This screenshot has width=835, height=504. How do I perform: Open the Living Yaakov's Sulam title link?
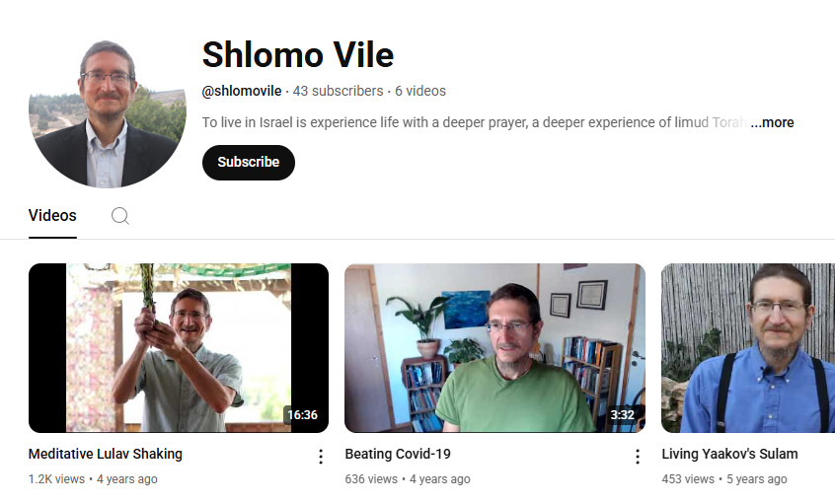(x=729, y=454)
